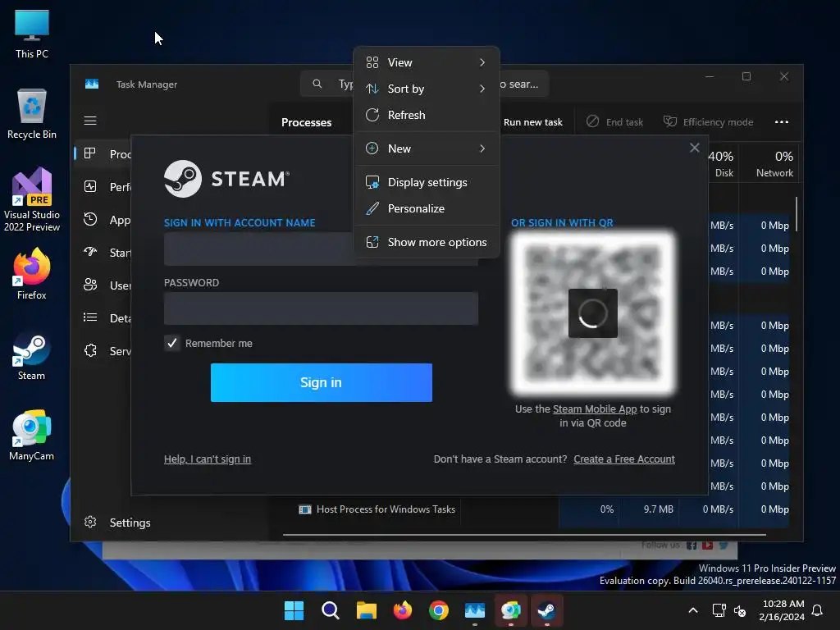Click the Steam account name field
Screen dimensions: 840x630
coord(321,249)
